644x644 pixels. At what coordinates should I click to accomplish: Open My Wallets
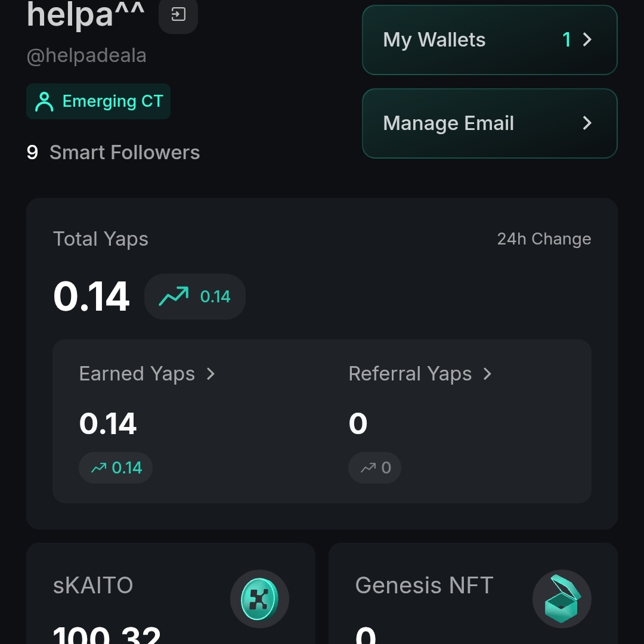click(489, 39)
